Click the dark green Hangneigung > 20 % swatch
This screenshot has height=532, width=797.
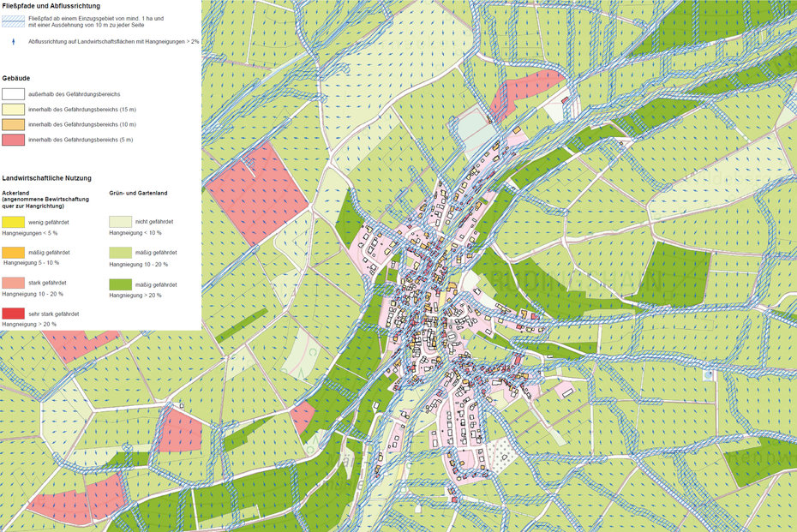point(121,284)
